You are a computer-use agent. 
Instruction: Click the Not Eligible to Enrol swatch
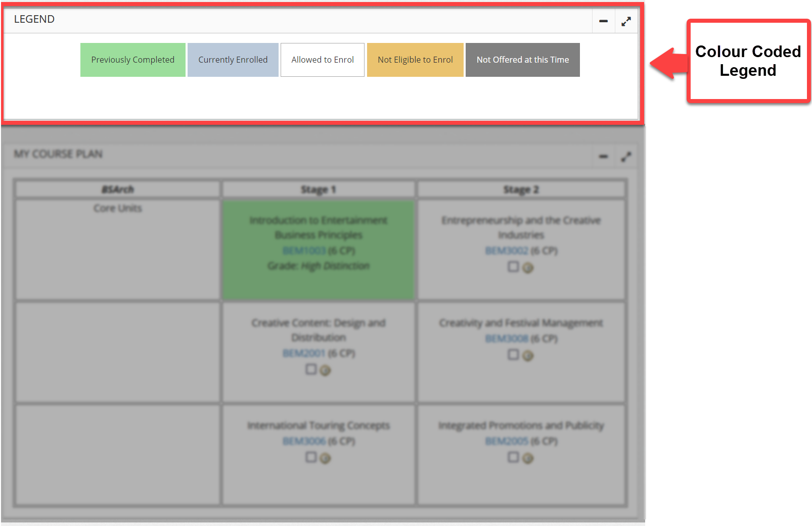click(415, 60)
